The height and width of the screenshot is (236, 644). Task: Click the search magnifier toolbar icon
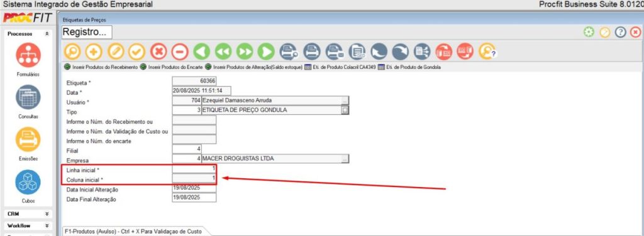tap(73, 52)
